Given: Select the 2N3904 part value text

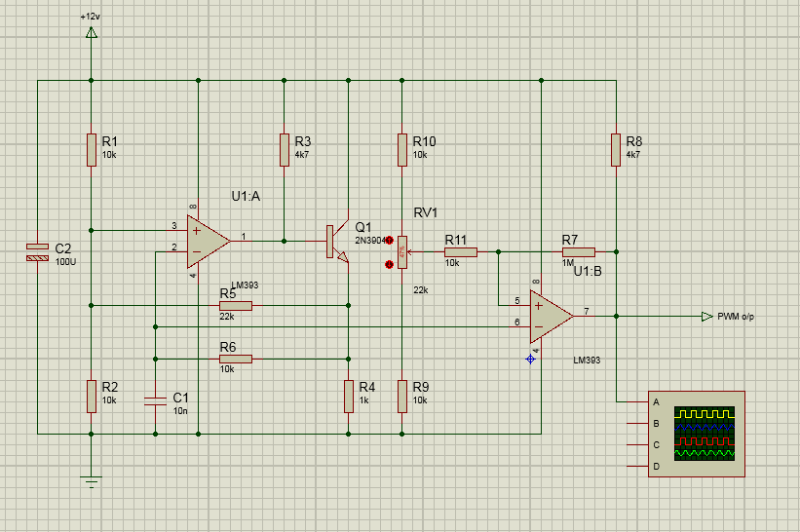Looking at the screenshot, I should (x=370, y=241).
